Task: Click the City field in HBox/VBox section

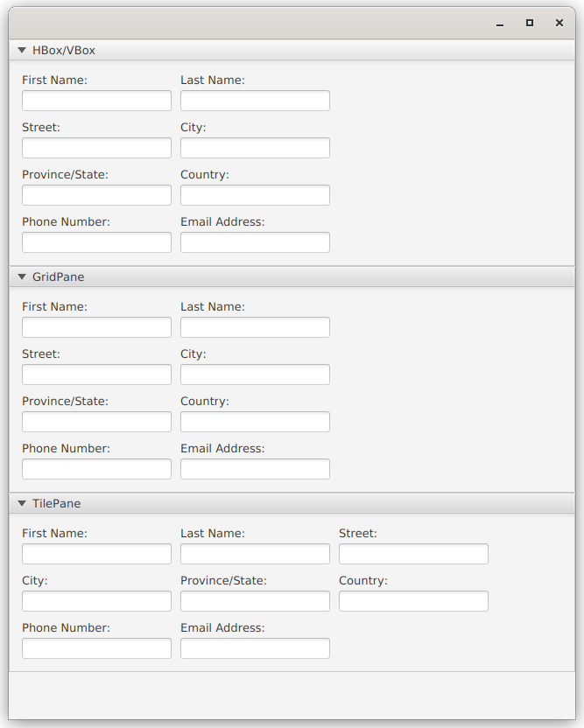Action: 255,148
